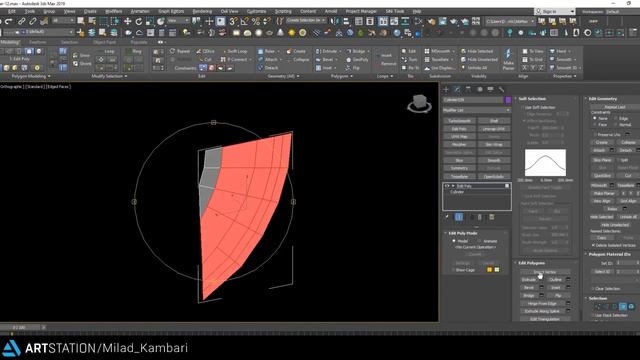Viewport: 640px width, 360px height.
Task: Select the Rotate tool in main toolbar
Action: click(139, 21)
